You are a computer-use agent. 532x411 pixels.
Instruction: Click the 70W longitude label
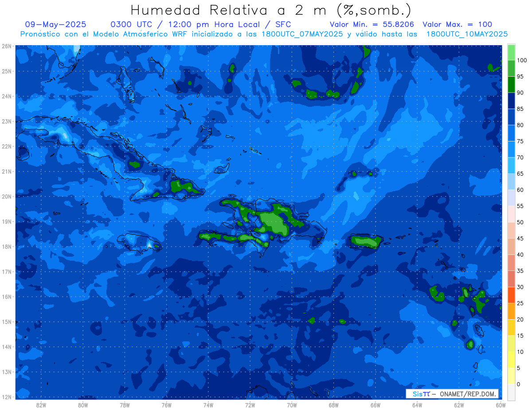292,405
